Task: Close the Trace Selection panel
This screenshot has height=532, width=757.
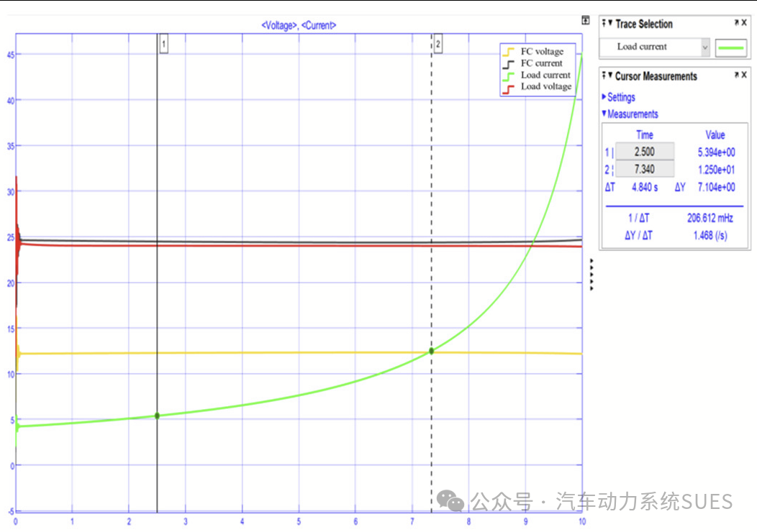Action: (x=744, y=22)
